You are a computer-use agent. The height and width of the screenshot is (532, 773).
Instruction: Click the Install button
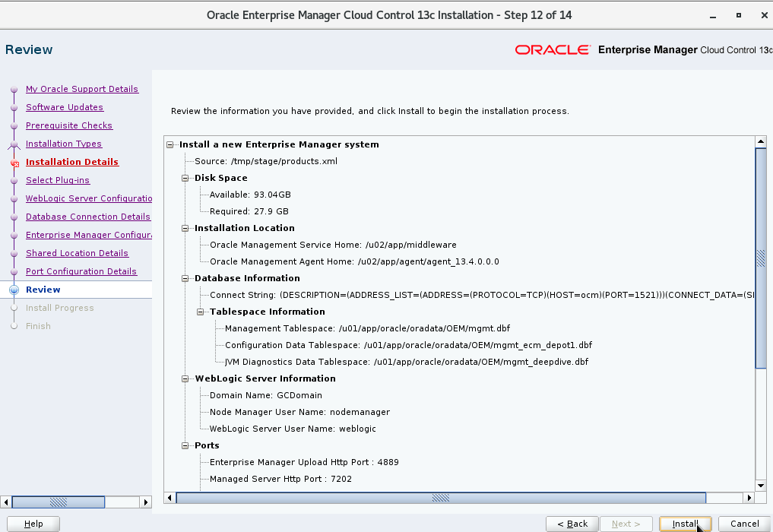[x=686, y=524]
